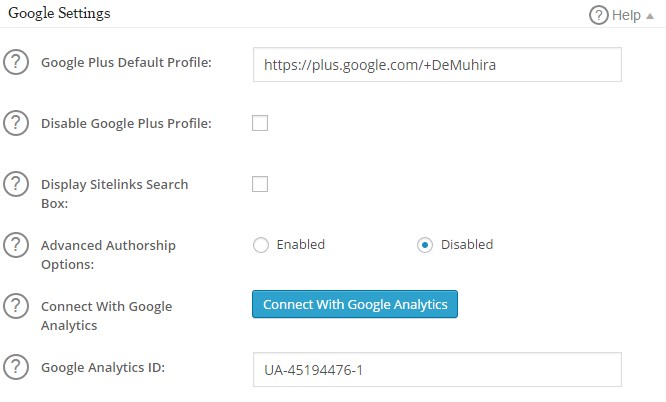Click into the Google Analytics ID field
The height and width of the screenshot is (402, 666).
[x=437, y=370]
